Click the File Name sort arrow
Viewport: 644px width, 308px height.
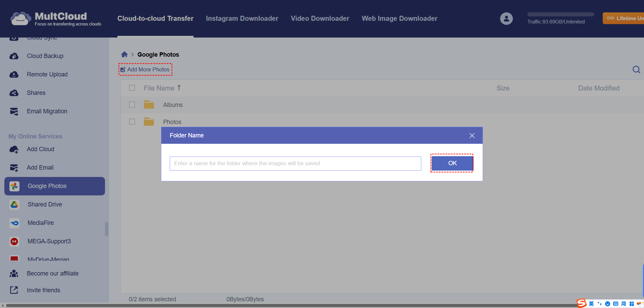(x=179, y=87)
